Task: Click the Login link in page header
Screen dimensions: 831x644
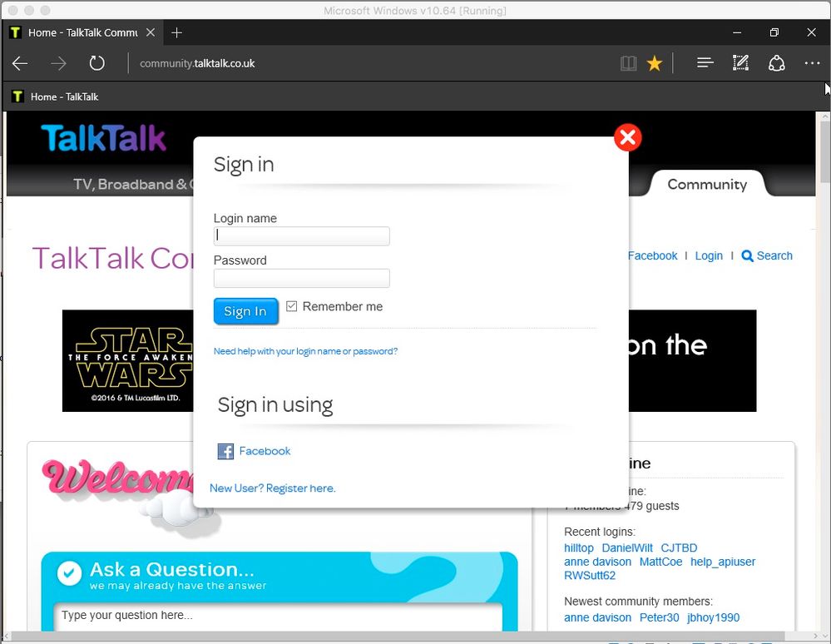Action: point(709,255)
